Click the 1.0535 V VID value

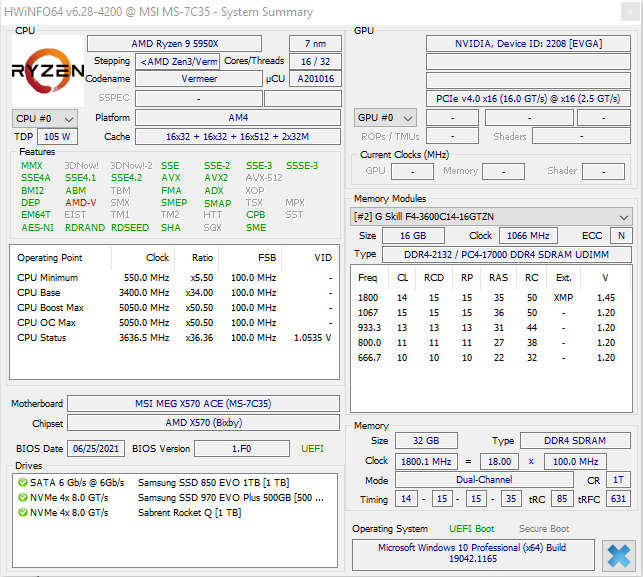[312, 338]
